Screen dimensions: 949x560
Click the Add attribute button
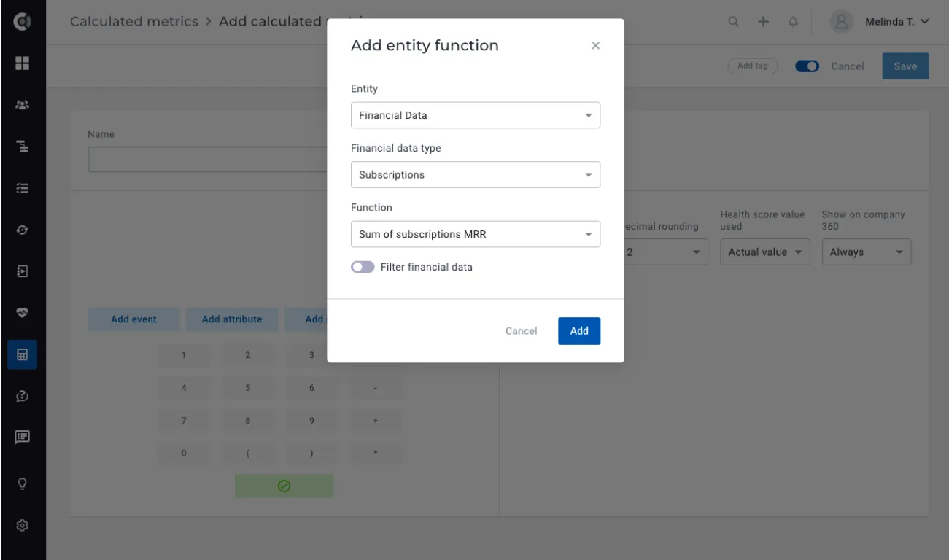(x=232, y=319)
